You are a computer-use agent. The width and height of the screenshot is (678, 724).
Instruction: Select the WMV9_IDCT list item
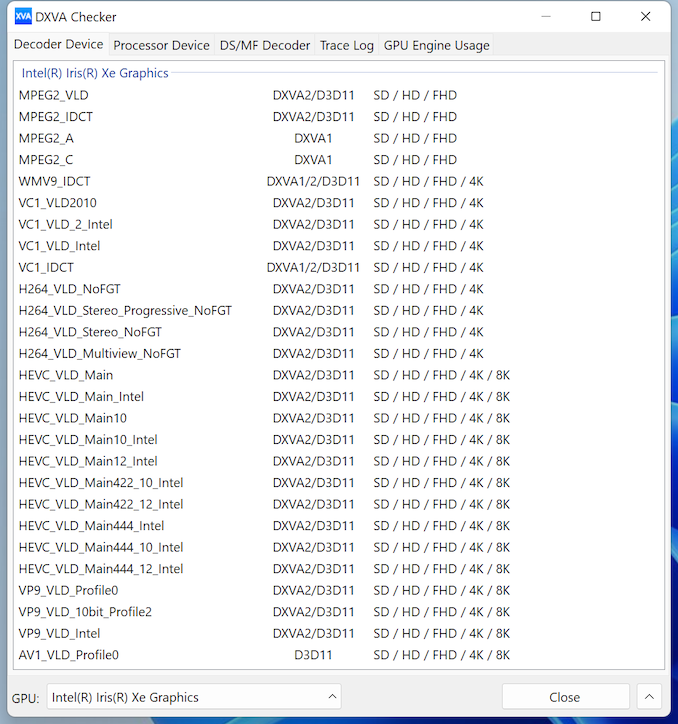[55, 181]
